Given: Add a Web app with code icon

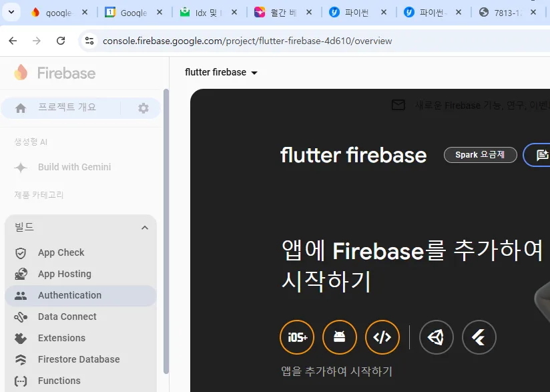Looking at the screenshot, I should click(x=382, y=337).
